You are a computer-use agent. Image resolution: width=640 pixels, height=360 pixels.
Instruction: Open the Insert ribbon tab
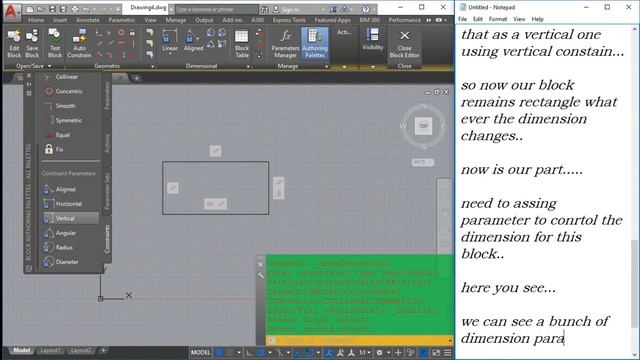(x=60, y=20)
